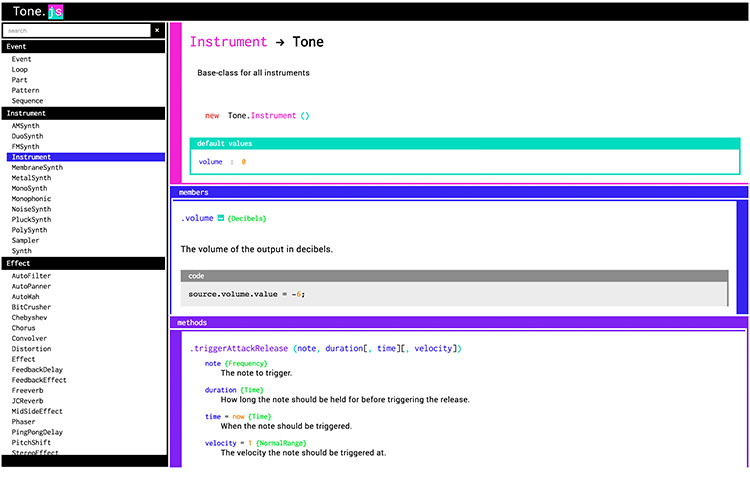Go to PingPongDelay effect page
The height and width of the screenshot is (480, 750).
[37, 432]
